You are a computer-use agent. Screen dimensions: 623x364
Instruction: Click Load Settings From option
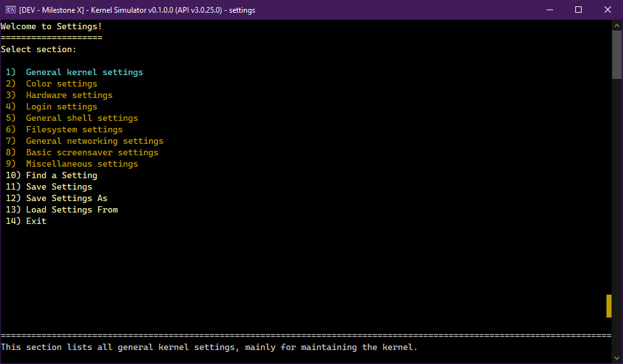(71, 210)
